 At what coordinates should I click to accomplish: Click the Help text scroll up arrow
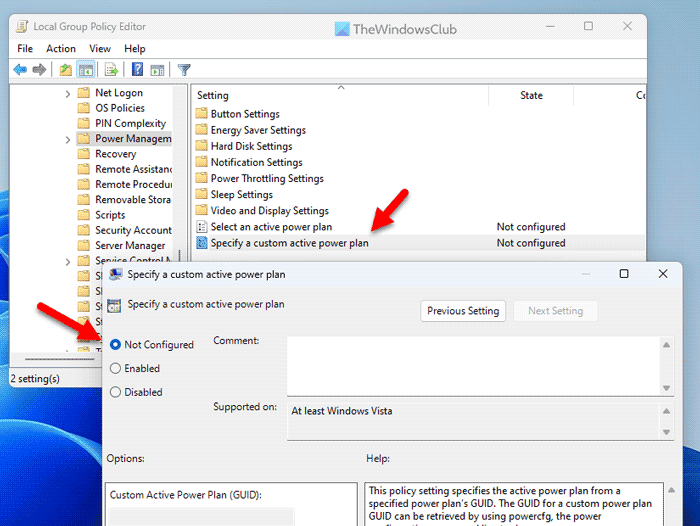(671, 490)
